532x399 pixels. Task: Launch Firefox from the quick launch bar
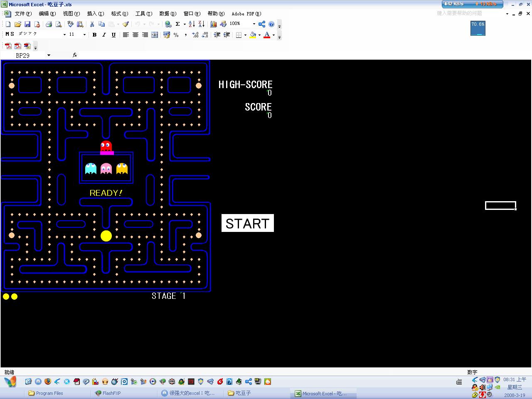pyautogui.click(x=47, y=381)
